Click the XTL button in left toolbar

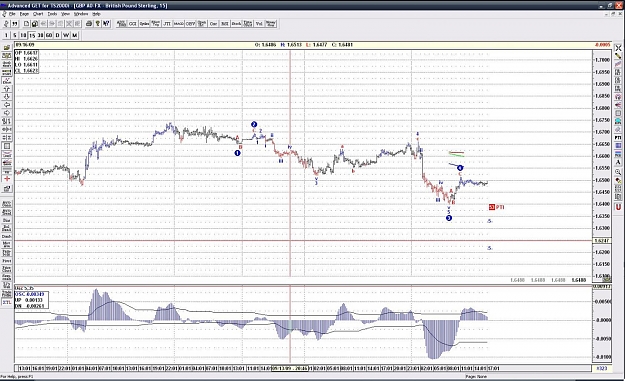click(7, 302)
